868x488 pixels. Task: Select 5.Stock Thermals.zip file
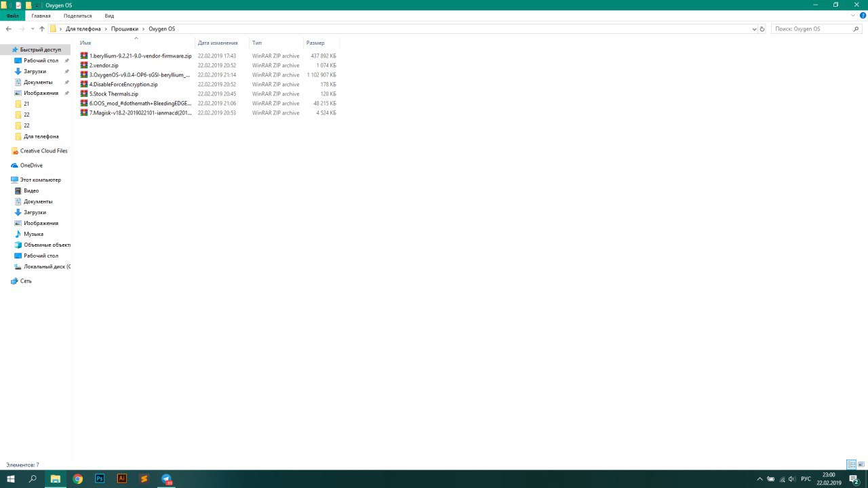tap(114, 94)
